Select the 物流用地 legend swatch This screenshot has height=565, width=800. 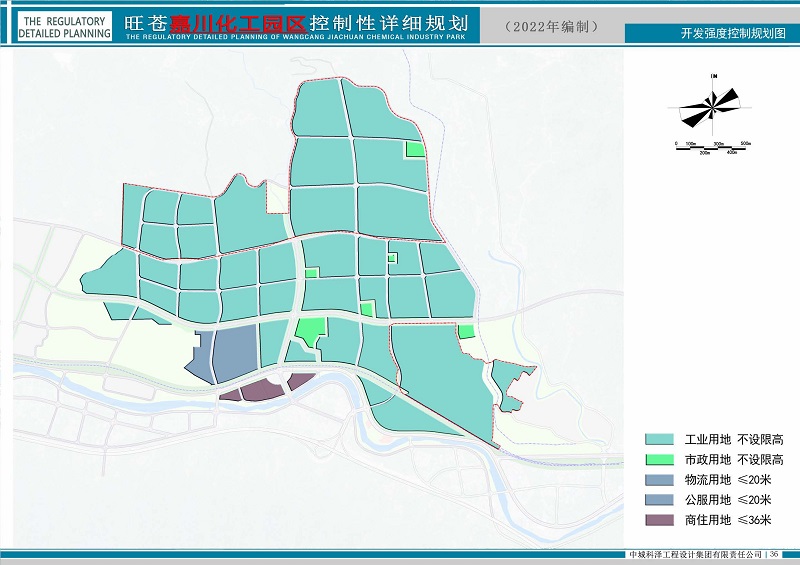coord(659,480)
